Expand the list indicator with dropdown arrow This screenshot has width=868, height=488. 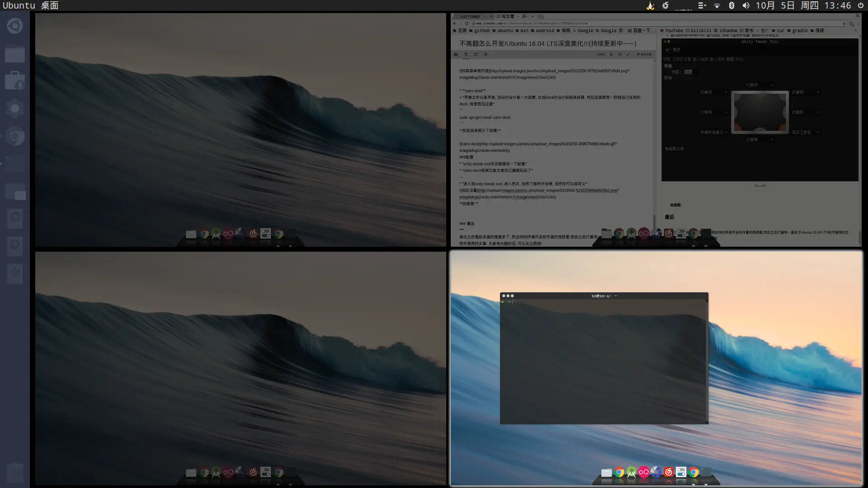[x=702, y=5]
